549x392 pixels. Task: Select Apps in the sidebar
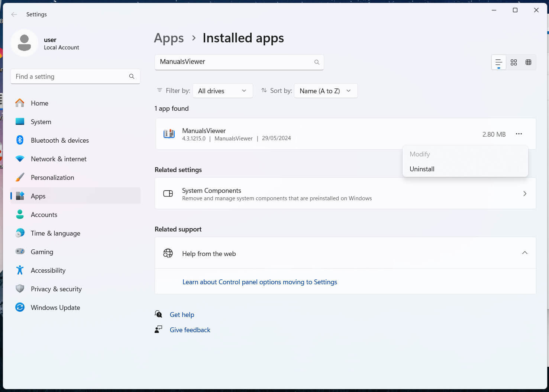tap(75, 196)
